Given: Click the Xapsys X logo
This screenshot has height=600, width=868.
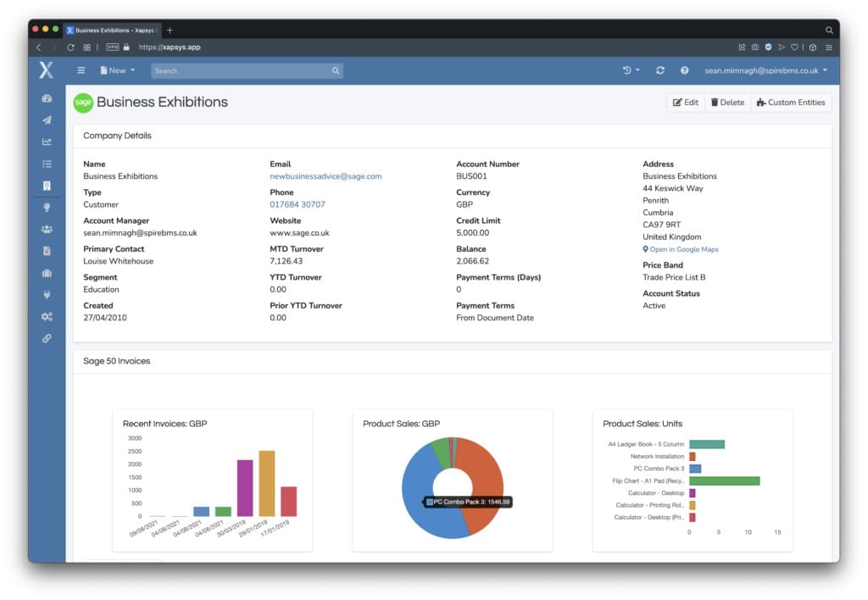Looking at the screenshot, I should pos(46,70).
